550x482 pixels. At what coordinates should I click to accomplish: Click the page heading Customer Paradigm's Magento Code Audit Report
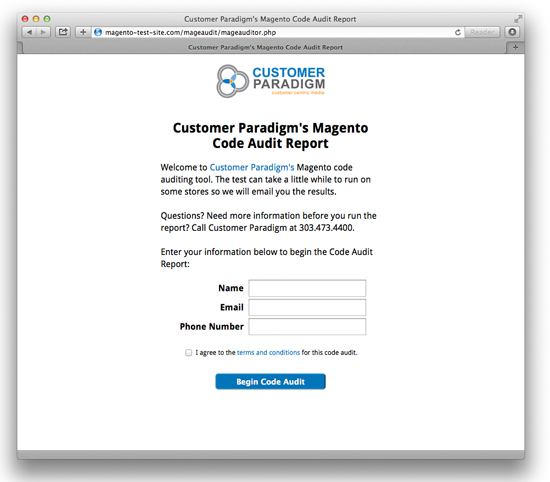pos(270,135)
